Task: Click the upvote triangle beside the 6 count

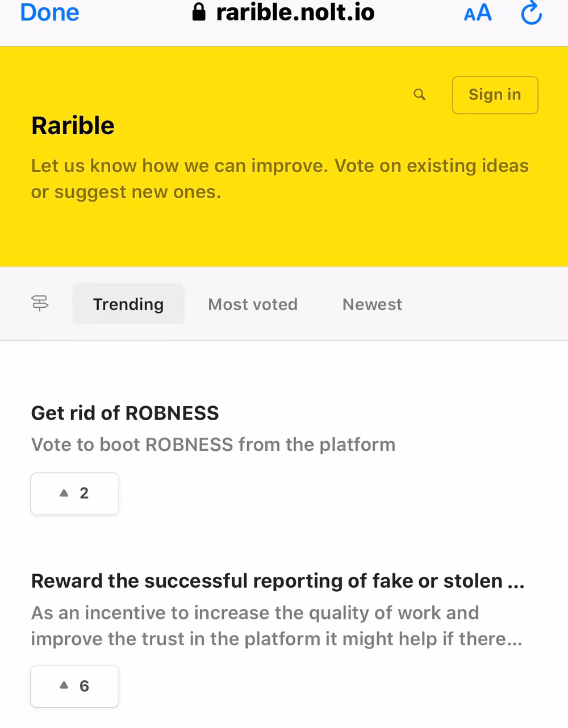Action: coord(64,685)
